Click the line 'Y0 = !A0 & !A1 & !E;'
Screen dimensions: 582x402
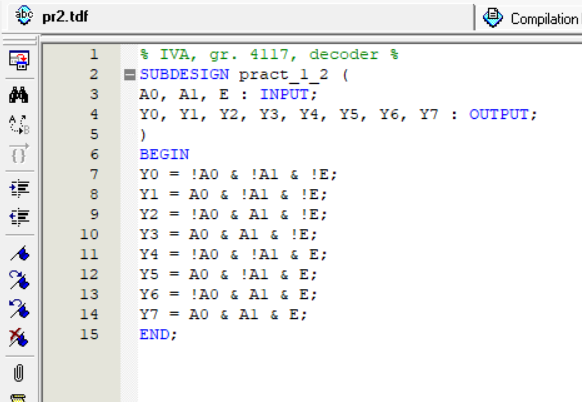tap(238, 174)
